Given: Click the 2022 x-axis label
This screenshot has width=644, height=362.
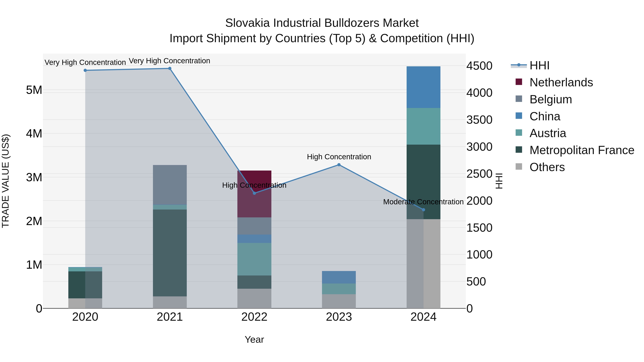Looking at the screenshot, I should 255,317.
